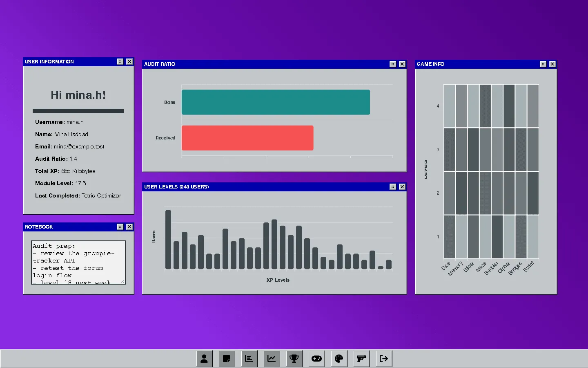This screenshot has height=368, width=588.
Task: Click the "Module Level: 17.5" line
Action: (60, 184)
